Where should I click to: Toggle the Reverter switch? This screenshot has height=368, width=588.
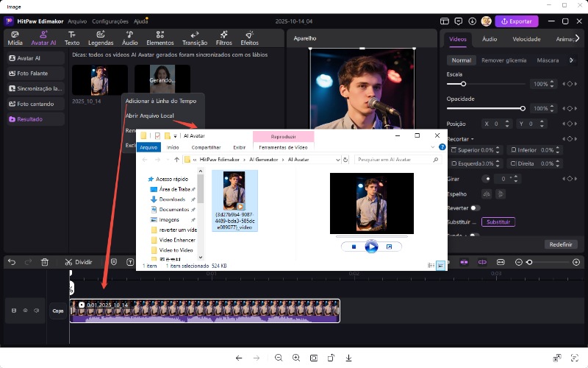pos(476,208)
